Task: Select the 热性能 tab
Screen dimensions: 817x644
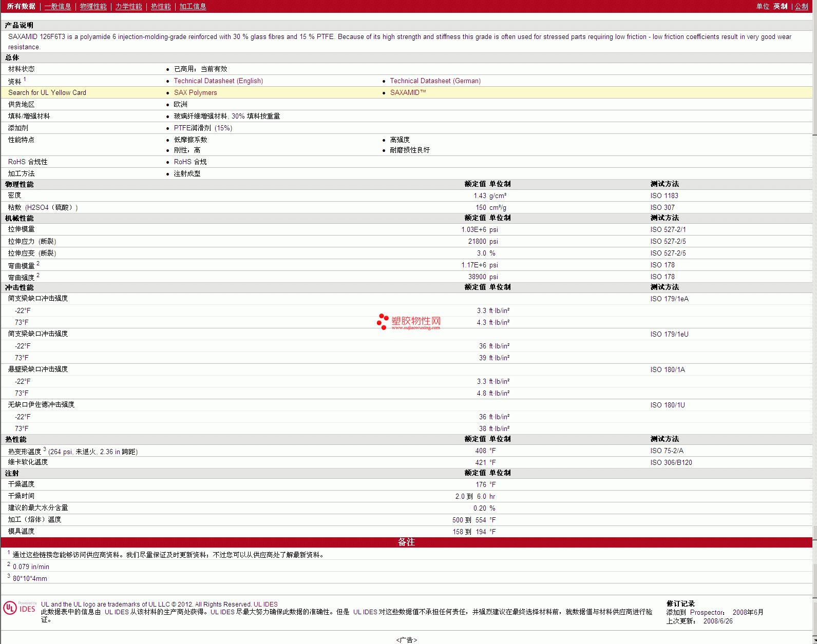Action: coord(161,7)
